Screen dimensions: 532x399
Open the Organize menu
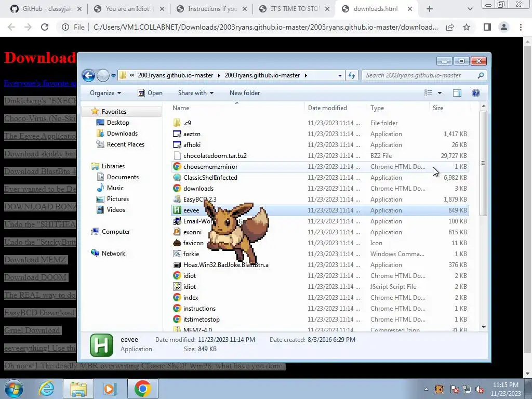[x=105, y=93]
